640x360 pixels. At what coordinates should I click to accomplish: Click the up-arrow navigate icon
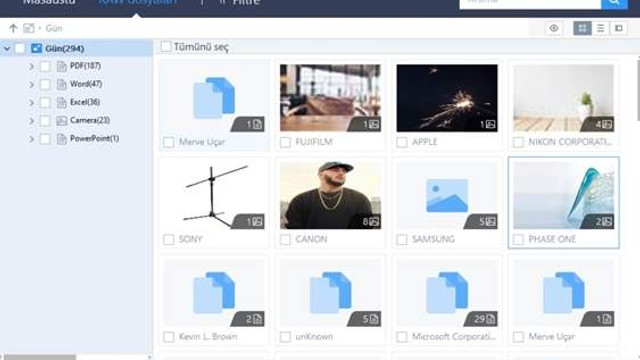pyautogui.click(x=13, y=28)
